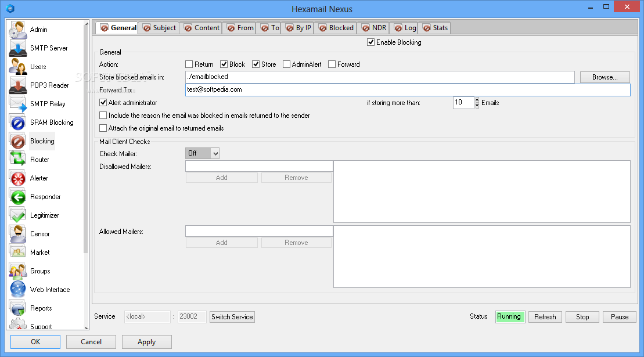Open the Responder icon

(x=18, y=197)
